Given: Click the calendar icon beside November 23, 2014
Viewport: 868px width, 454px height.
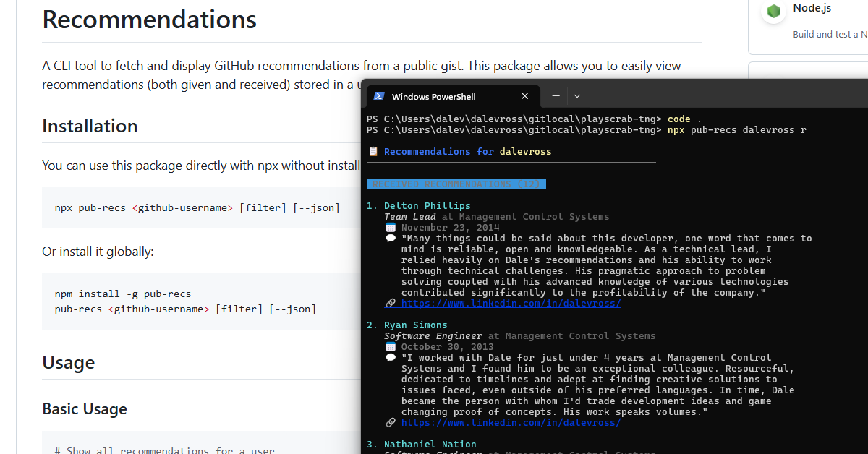Looking at the screenshot, I should 391,228.
